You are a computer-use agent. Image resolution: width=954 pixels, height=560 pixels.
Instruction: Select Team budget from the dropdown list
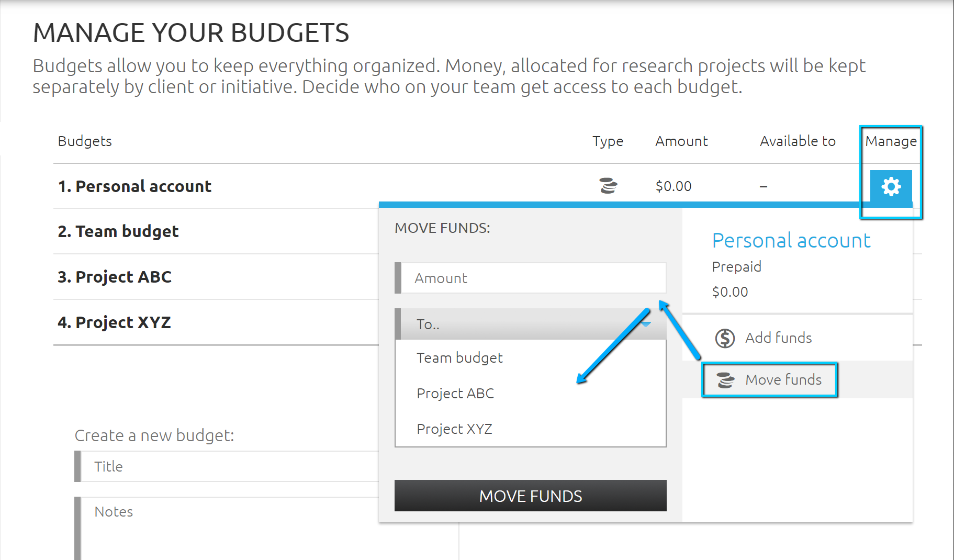tap(459, 358)
